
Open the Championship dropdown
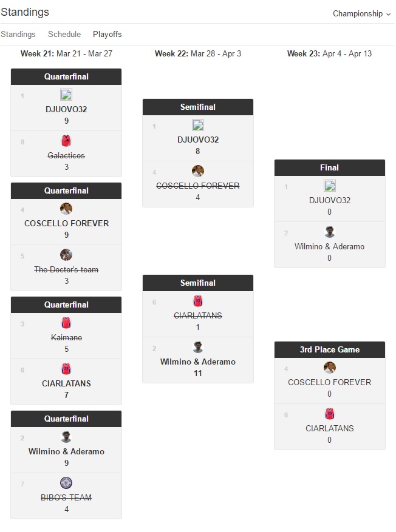pos(361,14)
